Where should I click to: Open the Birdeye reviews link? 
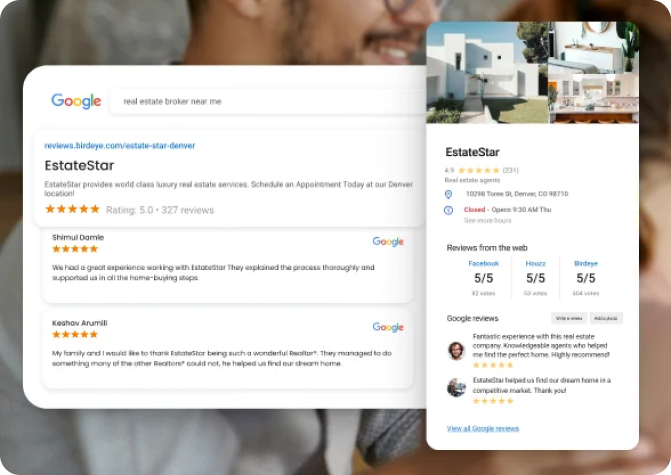click(x=586, y=264)
